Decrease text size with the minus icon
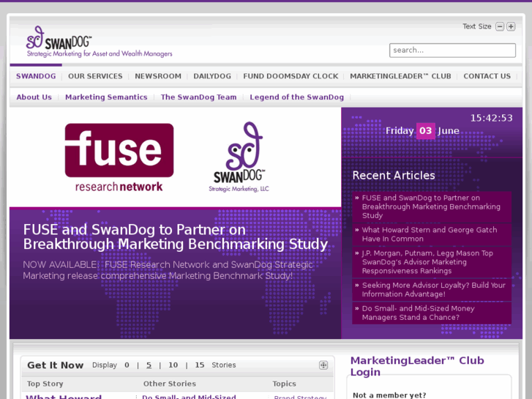Image resolution: width=532 pixels, height=399 pixels. pos(500,27)
